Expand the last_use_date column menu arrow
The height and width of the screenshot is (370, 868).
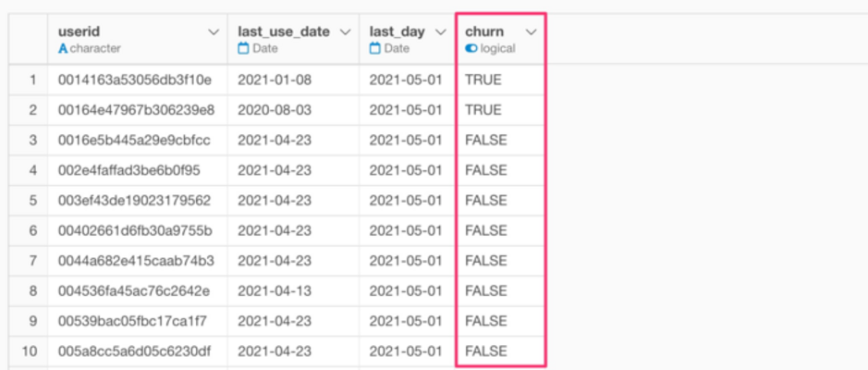[345, 31]
